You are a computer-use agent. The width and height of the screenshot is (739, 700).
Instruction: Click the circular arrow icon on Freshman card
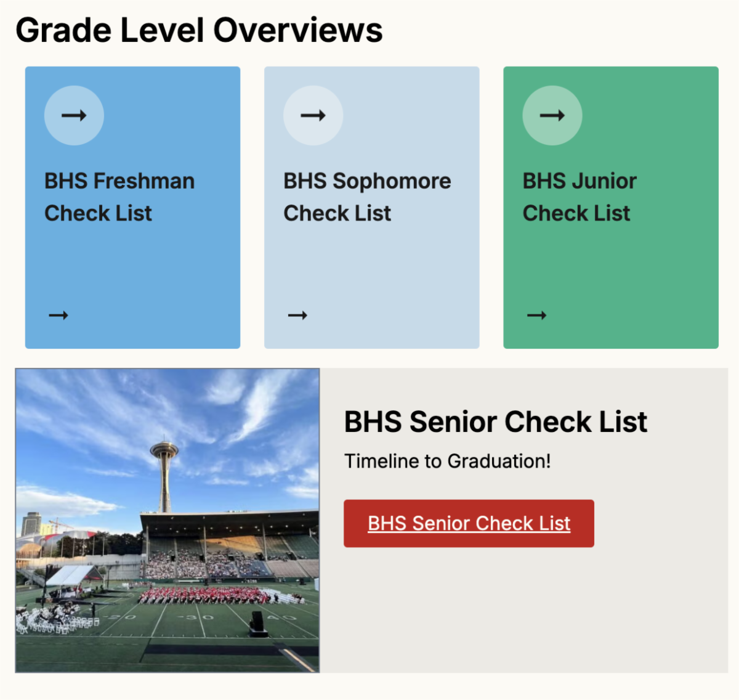pos(74,115)
